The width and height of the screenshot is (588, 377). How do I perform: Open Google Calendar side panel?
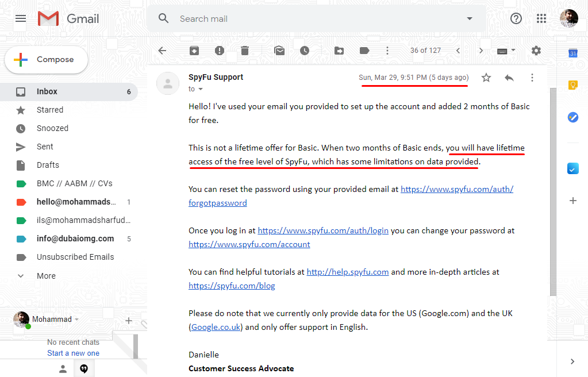(573, 53)
